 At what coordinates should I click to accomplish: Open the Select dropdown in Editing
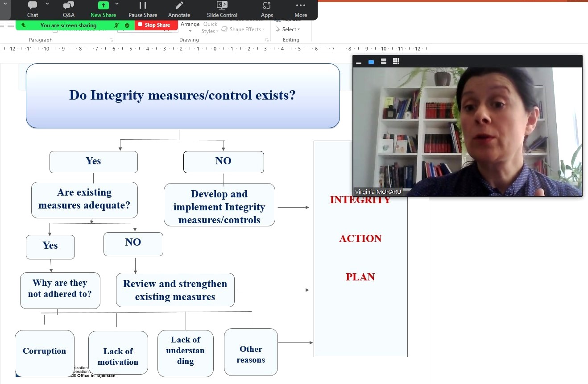(288, 29)
